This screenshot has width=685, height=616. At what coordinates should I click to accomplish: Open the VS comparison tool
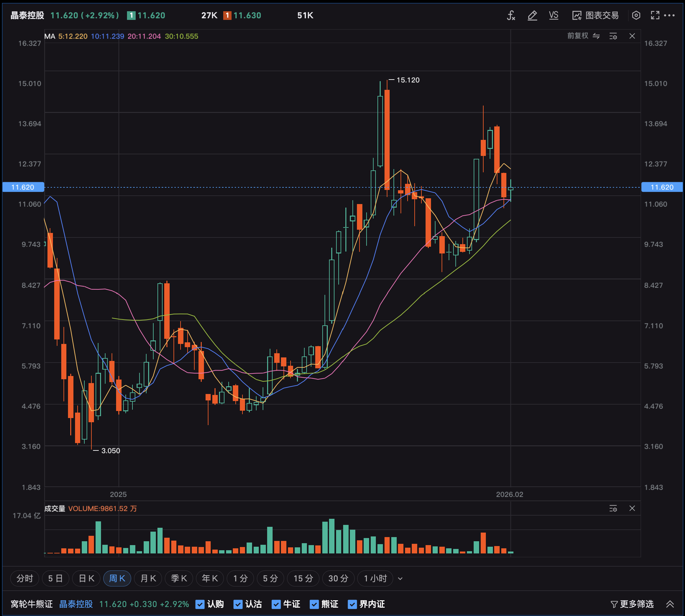[554, 15]
